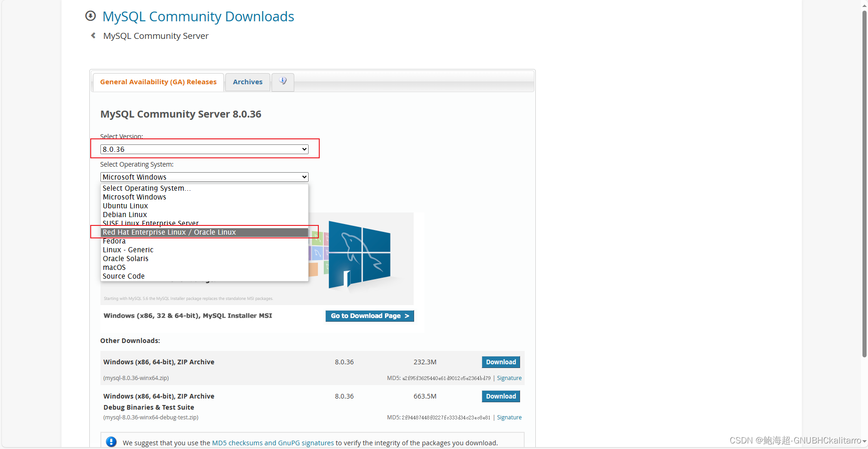Choose Linux - Generic in the list

(x=204, y=250)
